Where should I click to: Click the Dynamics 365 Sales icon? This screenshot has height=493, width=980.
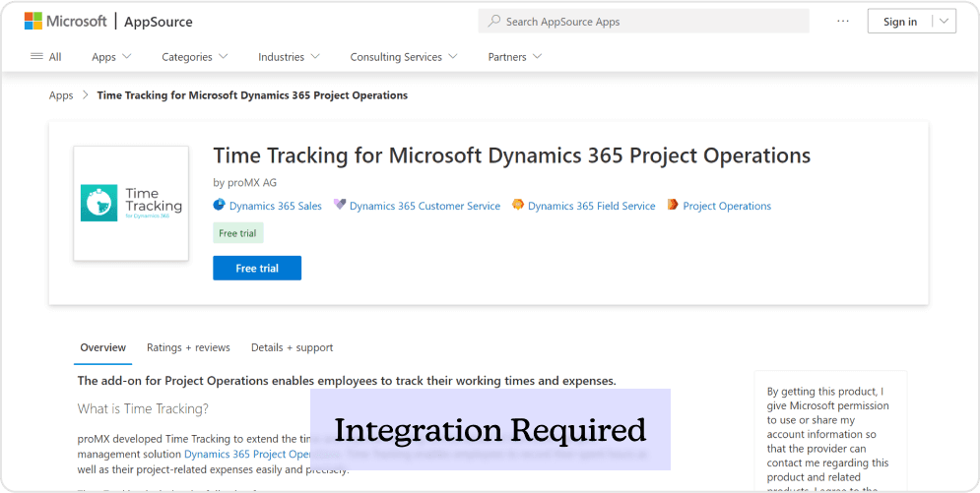pyautogui.click(x=219, y=205)
